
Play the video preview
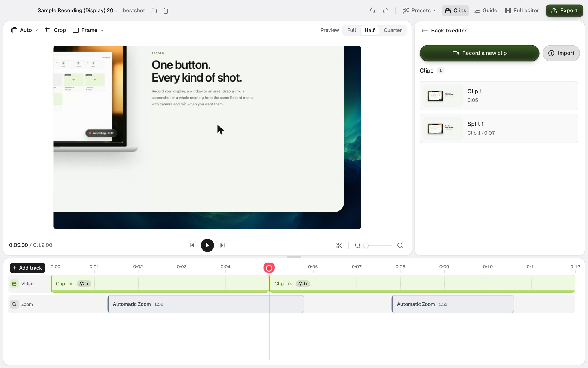tap(207, 245)
